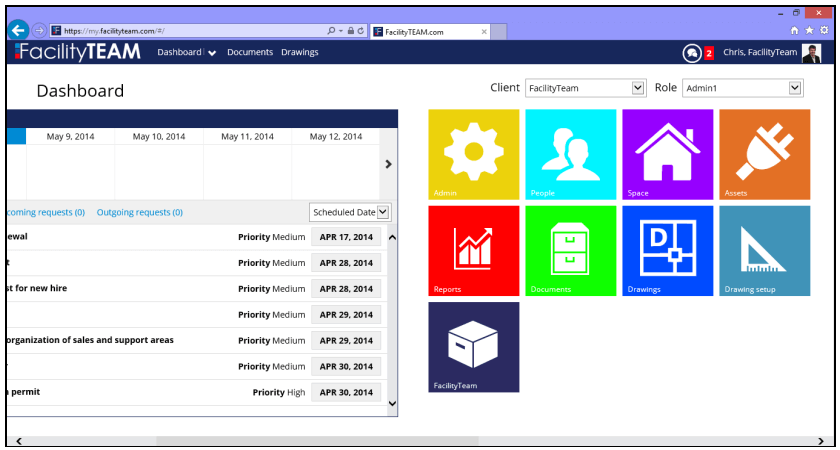Screen dimensions: 840x450
Task: Click the browser back arrow
Action: coord(18,30)
